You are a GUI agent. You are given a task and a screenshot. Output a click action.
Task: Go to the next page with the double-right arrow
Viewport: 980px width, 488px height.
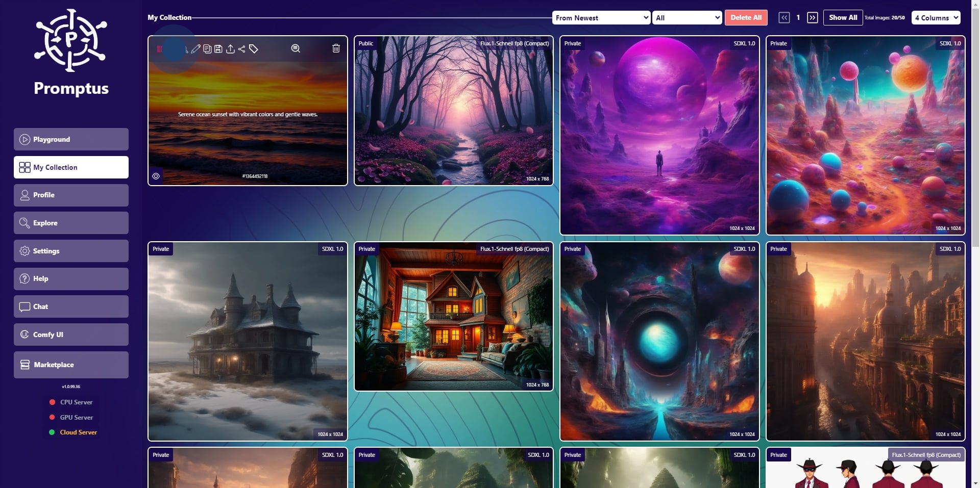click(x=813, y=18)
